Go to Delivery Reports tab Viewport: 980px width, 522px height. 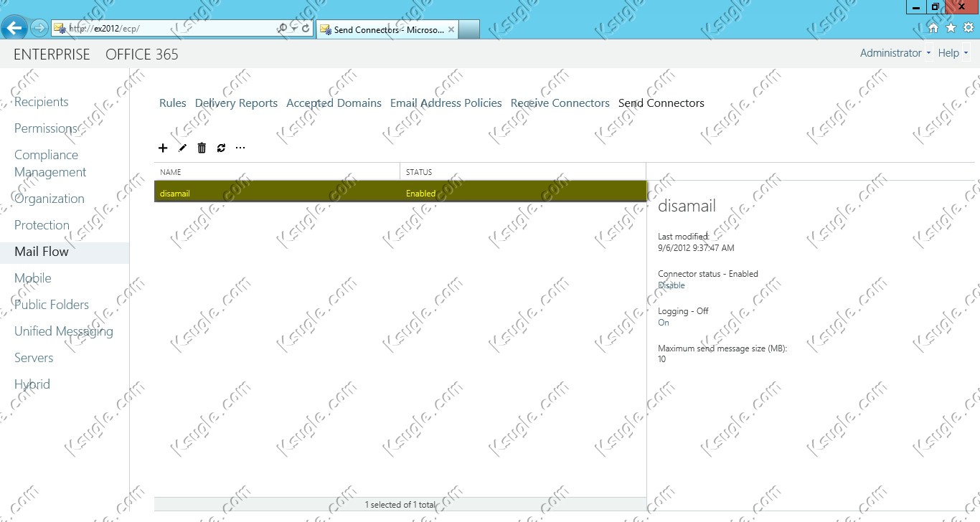click(x=236, y=103)
